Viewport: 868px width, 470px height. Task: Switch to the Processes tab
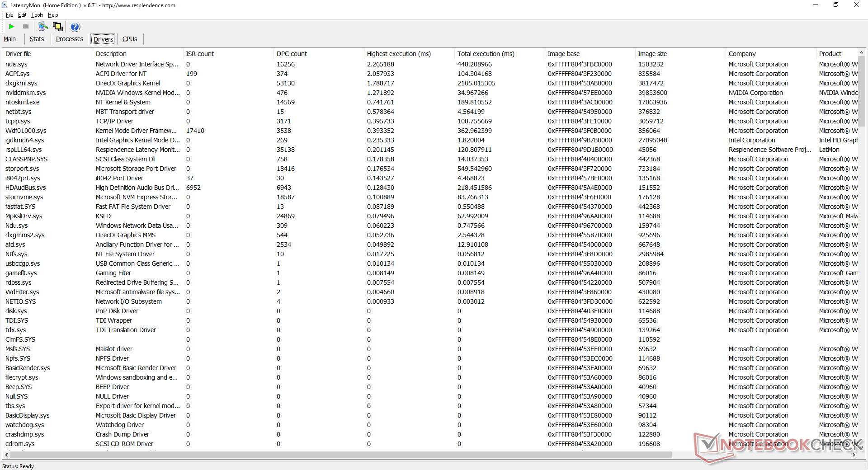click(x=70, y=39)
